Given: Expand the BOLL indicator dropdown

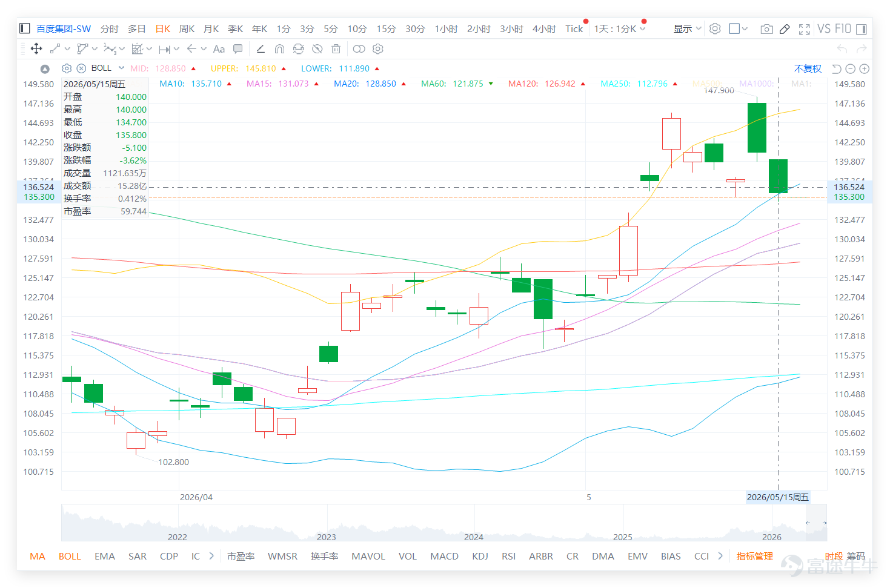Looking at the screenshot, I should (x=121, y=68).
